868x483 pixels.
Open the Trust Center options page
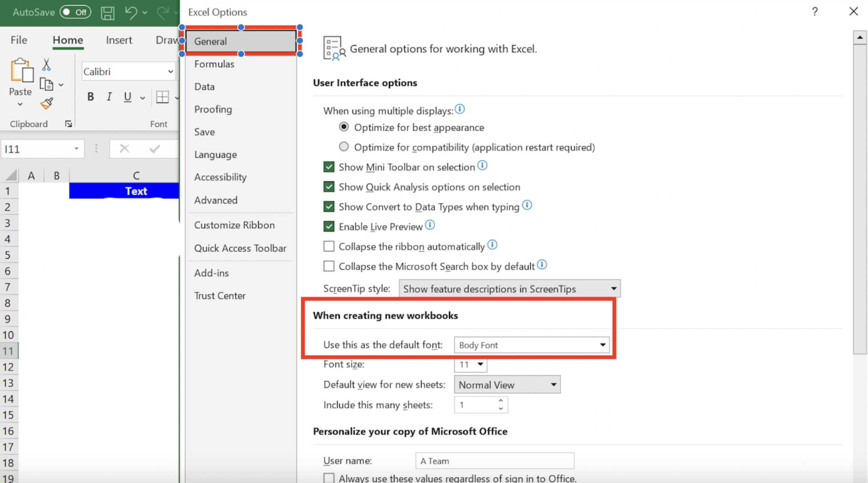coord(220,296)
